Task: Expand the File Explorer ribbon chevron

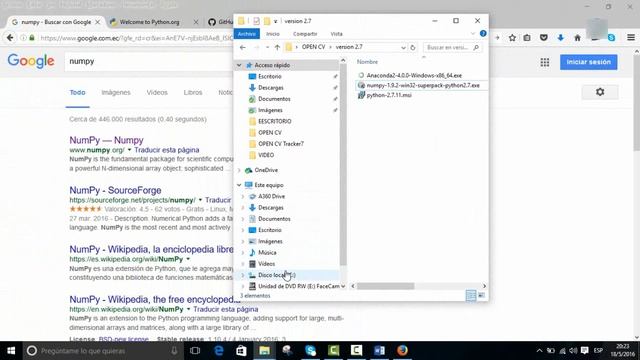Action: click(473, 33)
